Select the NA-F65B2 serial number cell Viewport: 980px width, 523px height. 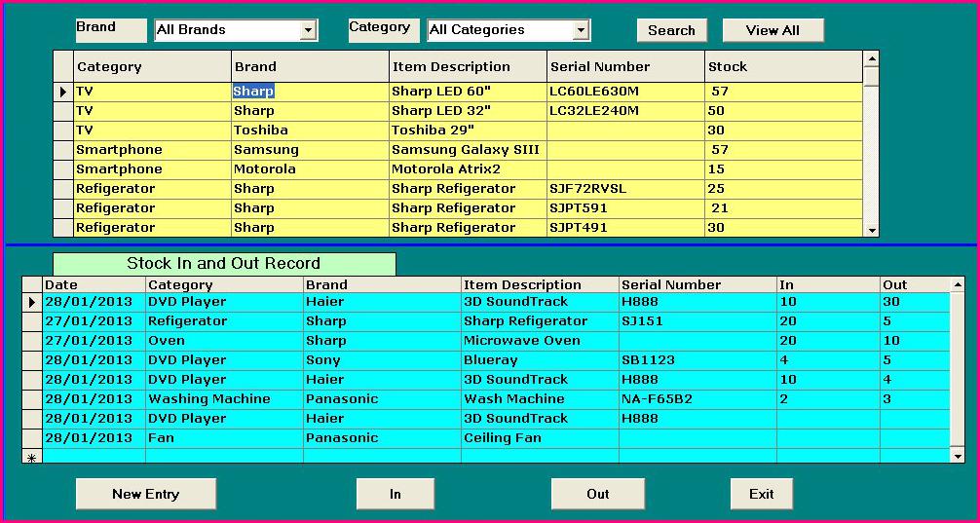click(697, 398)
